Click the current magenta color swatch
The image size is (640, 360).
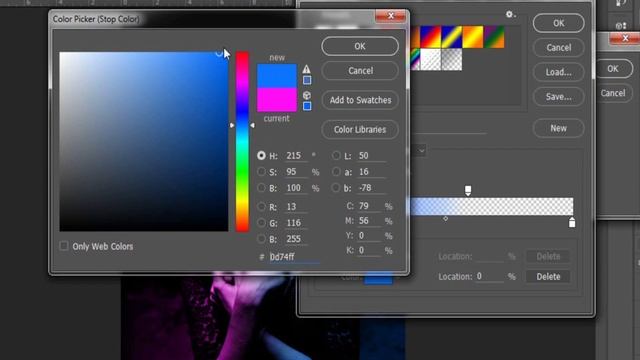tap(276, 99)
